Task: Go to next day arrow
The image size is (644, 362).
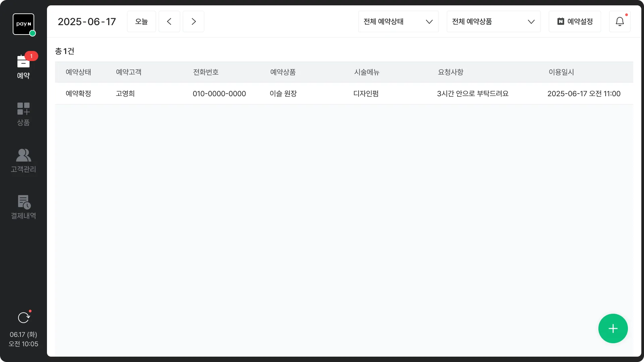Action: (194, 21)
